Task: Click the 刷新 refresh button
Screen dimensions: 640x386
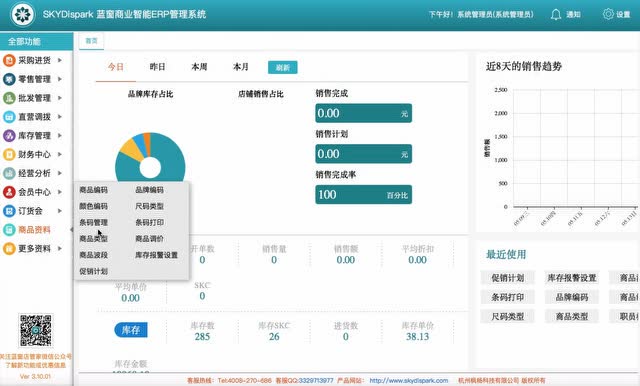Action: pyautogui.click(x=282, y=67)
